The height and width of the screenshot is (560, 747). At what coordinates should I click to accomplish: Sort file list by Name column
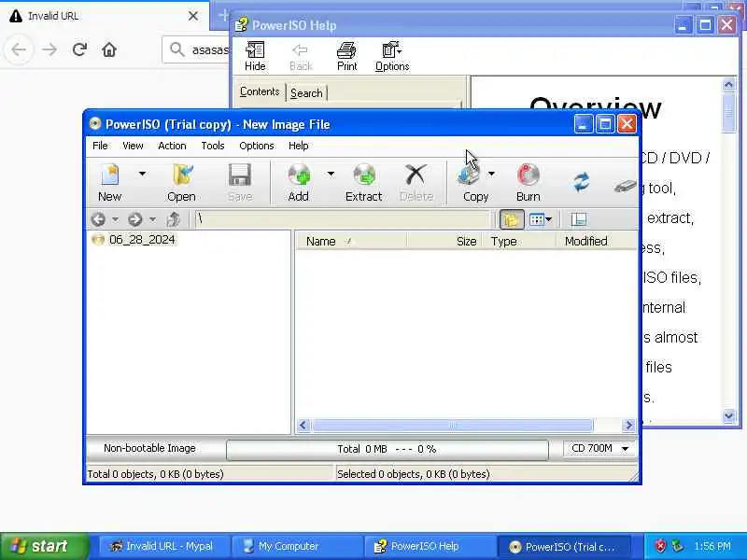pyautogui.click(x=351, y=242)
